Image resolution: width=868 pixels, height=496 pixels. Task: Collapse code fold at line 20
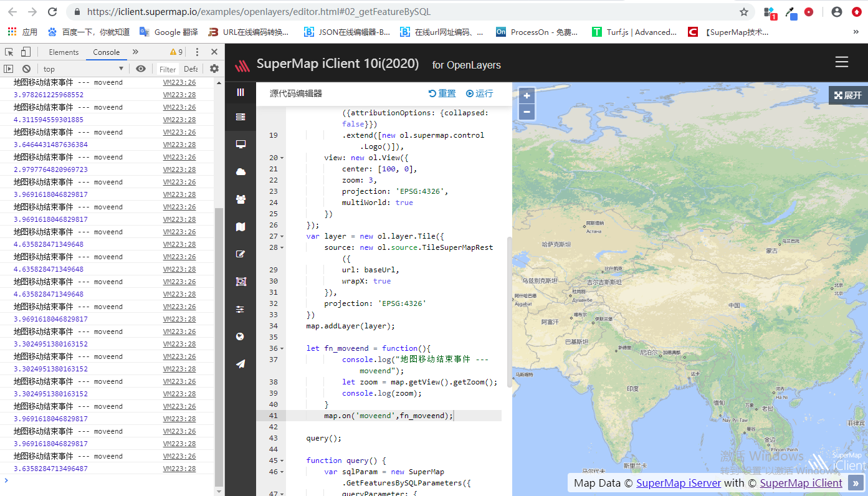[282, 158]
